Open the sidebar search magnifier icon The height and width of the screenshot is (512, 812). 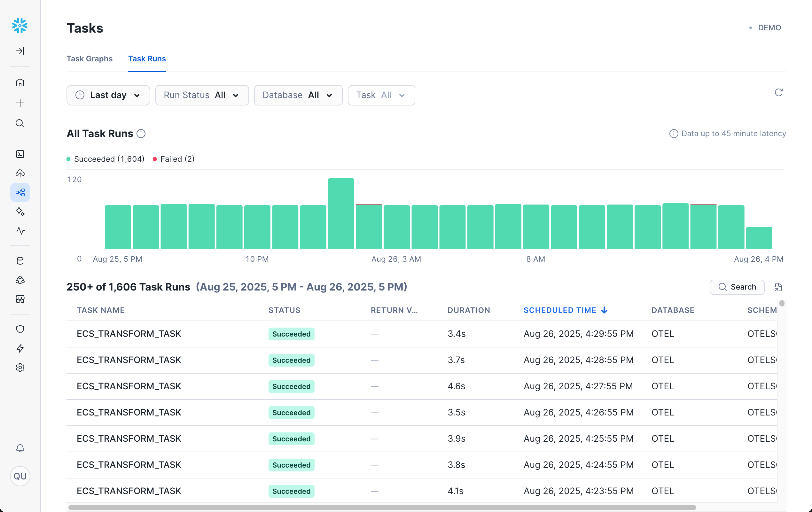tap(20, 123)
